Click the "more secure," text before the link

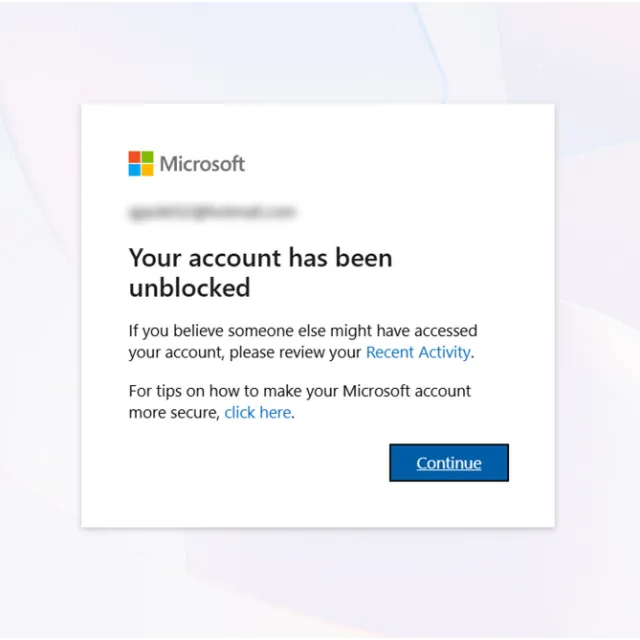click(174, 412)
